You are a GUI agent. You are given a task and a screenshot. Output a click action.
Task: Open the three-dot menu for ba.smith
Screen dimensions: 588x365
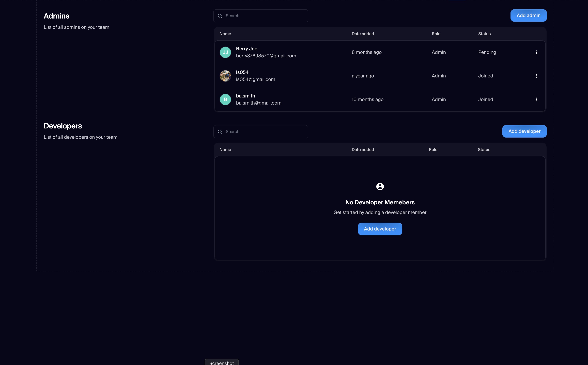click(536, 99)
